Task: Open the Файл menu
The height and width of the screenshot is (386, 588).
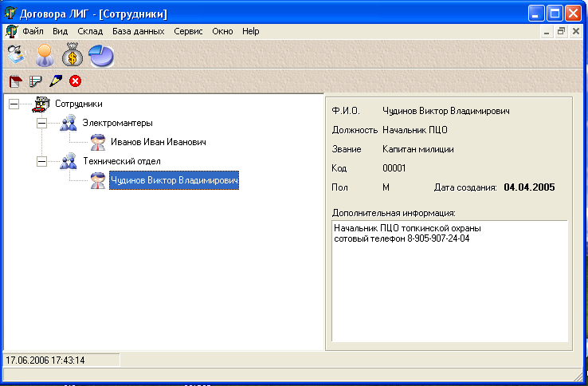Action: click(x=33, y=31)
